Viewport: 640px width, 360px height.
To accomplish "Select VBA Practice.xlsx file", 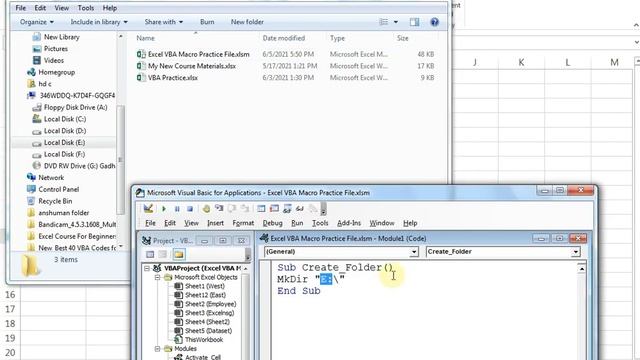I will pos(173,78).
